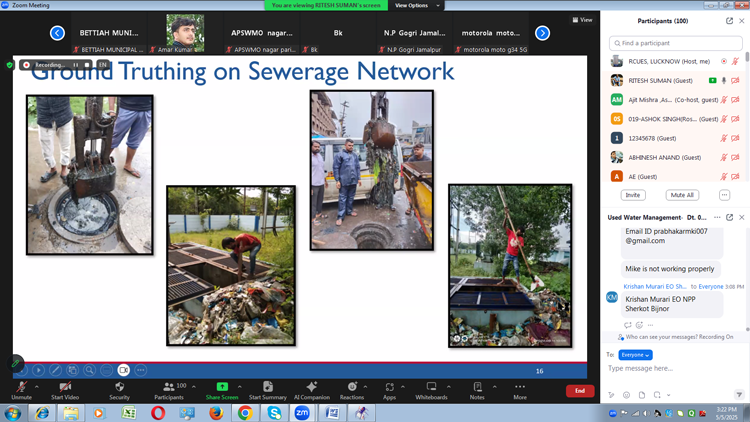Click the Windows Start button
This screenshot has width=750, height=422.
pos(12,413)
